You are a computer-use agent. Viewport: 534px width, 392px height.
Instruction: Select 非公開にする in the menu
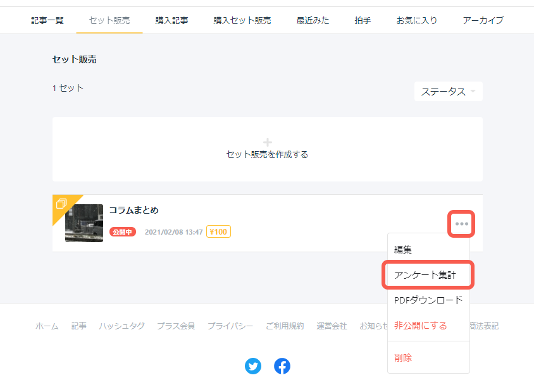click(428, 326)
